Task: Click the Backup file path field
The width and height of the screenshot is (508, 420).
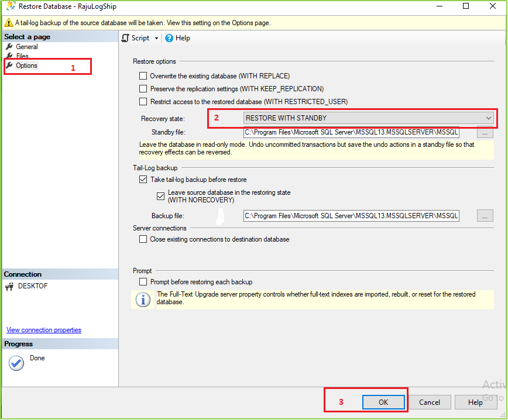Action: tap(351, 216)
